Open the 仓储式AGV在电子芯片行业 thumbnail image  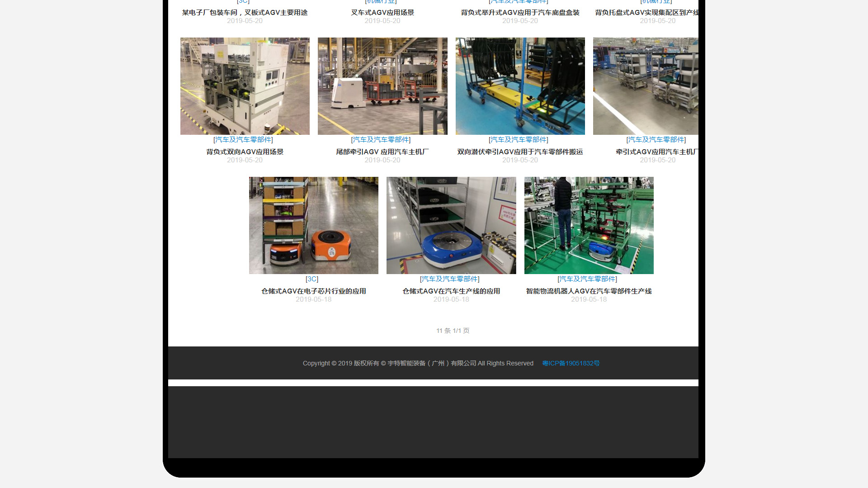(314, 225)
